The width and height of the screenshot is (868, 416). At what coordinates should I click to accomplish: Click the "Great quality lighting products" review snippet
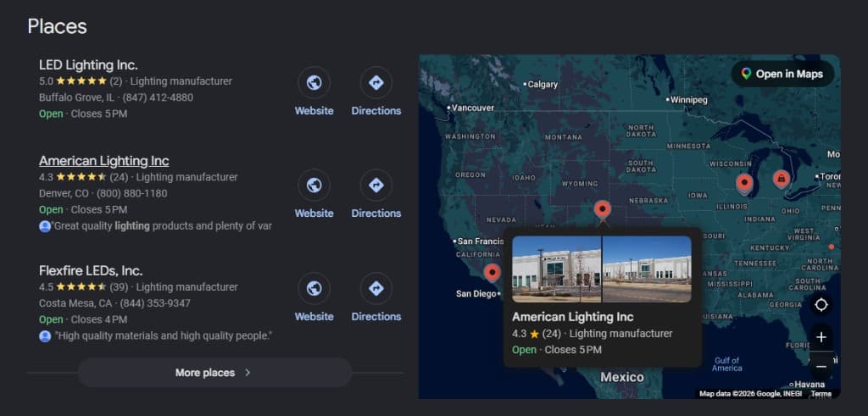tap(163, 226)
